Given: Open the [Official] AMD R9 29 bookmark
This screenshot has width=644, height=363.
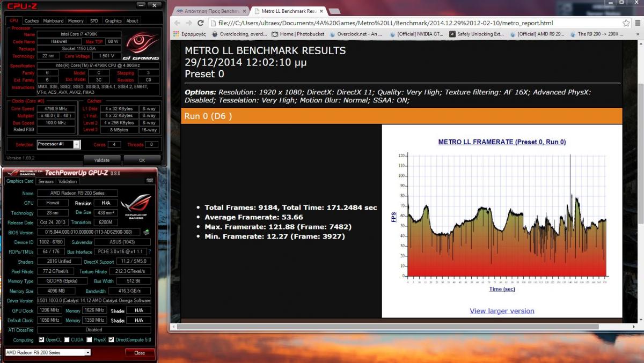Looking at the screenshot, I should click(537, 34).
